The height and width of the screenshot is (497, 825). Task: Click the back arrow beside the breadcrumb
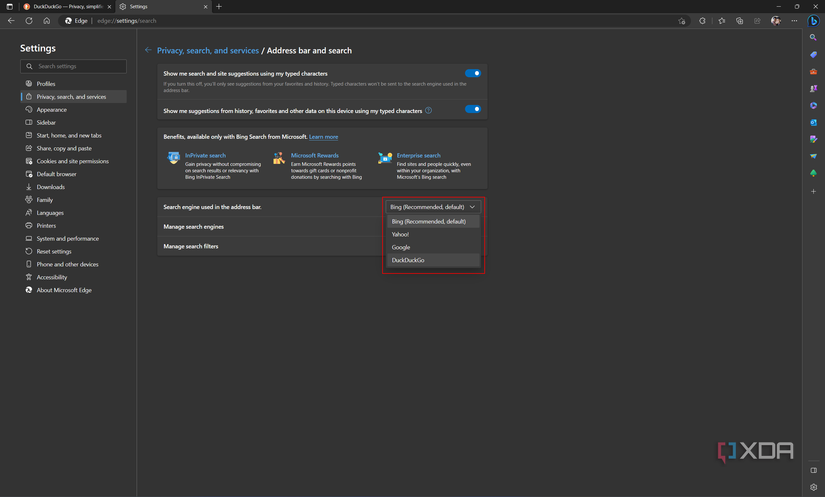tap(148, 50)
